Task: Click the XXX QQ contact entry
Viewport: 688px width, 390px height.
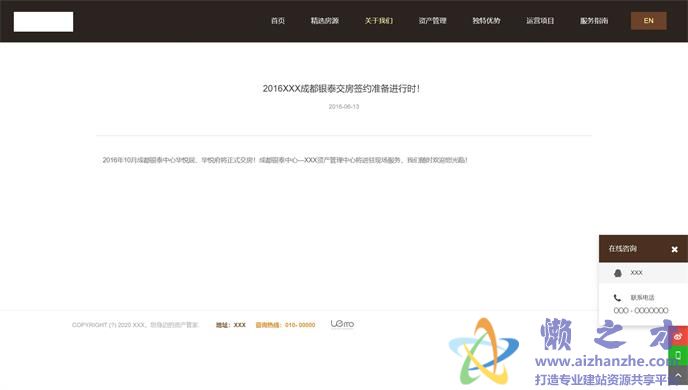Action: click(x=643, y=273)
